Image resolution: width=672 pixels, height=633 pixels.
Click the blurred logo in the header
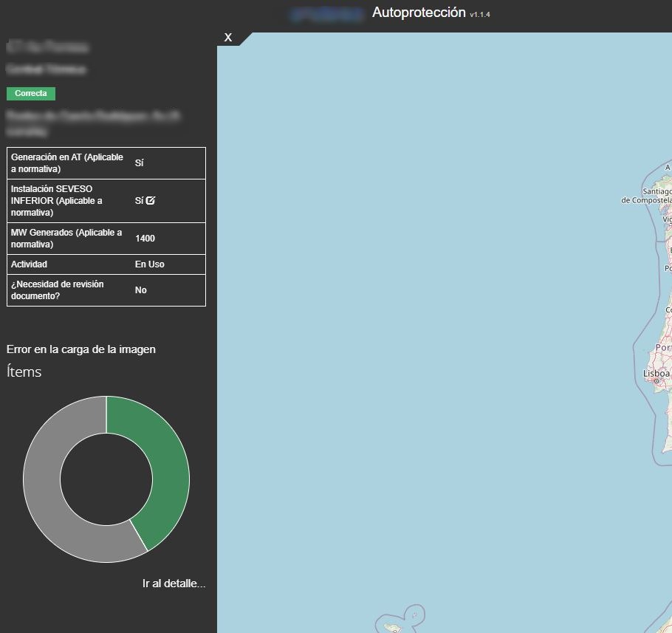coord(327,13)
